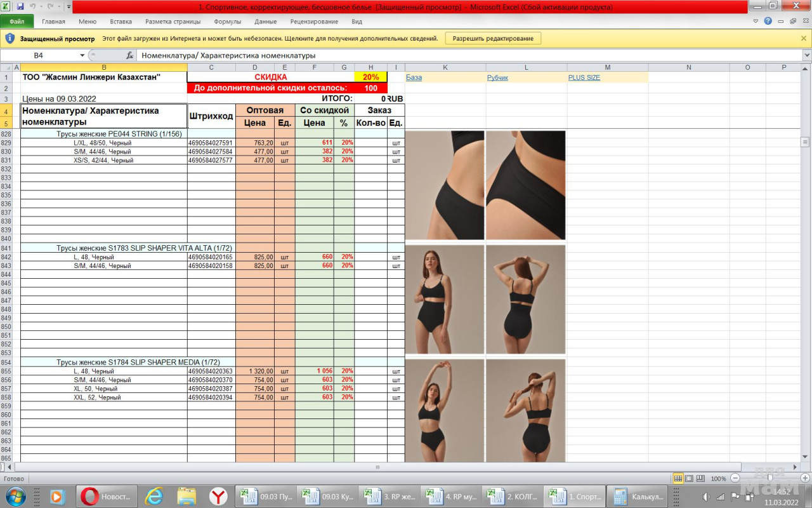Open the Формулы ribbon tab
812x508 pixels.
[227, 21]
